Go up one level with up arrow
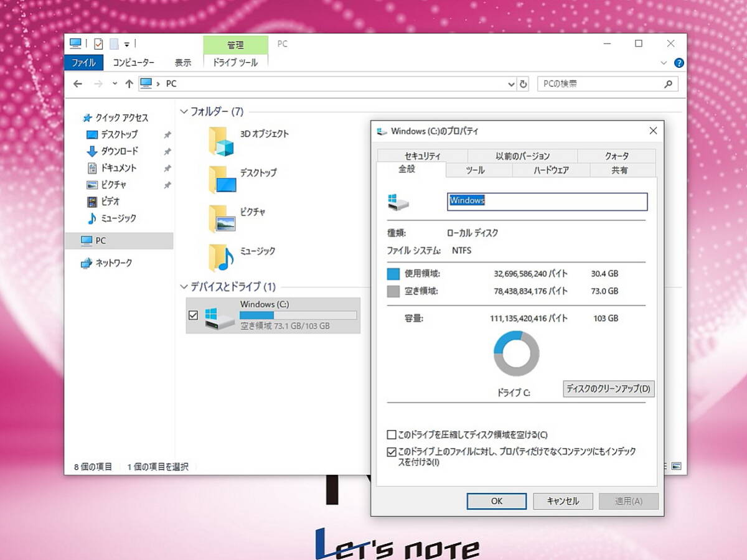This screenshot has width=747, height=560. (129, 83)
